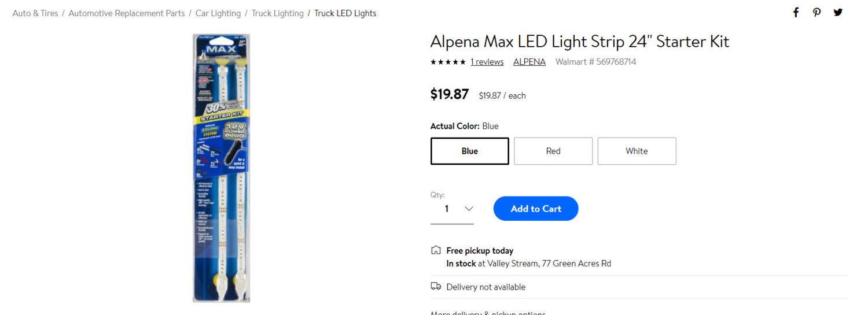This screenshot has height=315, width=868.
Task: Click the five-star rating icons
Action: [448, 62]
